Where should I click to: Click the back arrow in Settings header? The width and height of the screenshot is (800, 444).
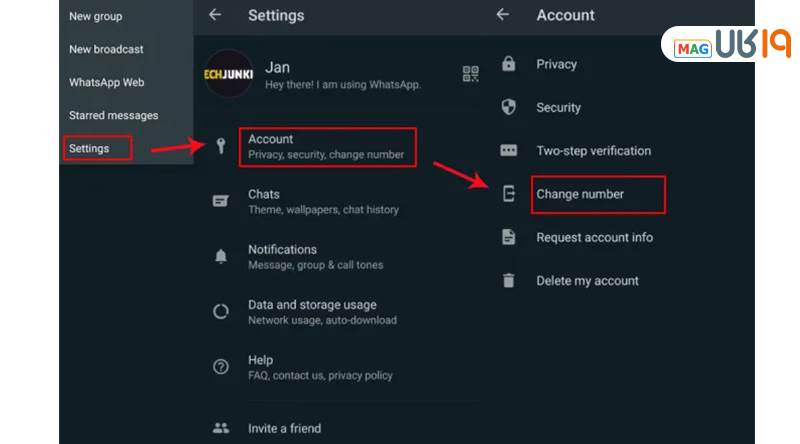[214, 15]
